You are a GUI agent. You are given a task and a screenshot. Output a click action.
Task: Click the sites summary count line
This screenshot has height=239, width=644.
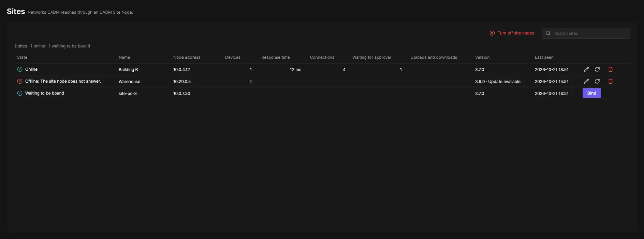click(x=52, y=46)
